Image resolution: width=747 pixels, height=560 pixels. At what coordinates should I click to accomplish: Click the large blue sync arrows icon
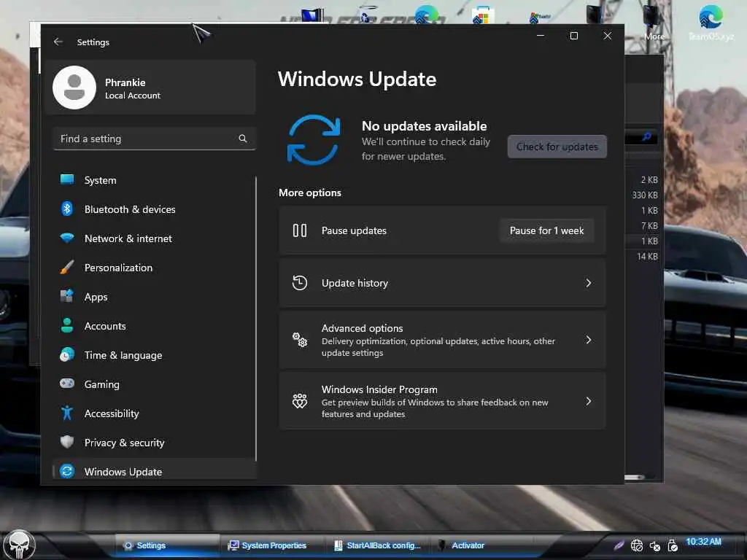(x=314, y=140)
